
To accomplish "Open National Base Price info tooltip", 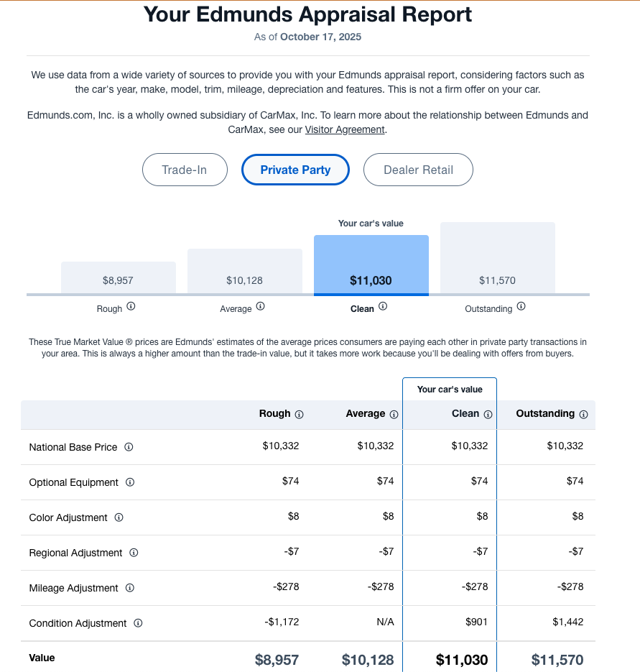I will [x=129, y=447].
